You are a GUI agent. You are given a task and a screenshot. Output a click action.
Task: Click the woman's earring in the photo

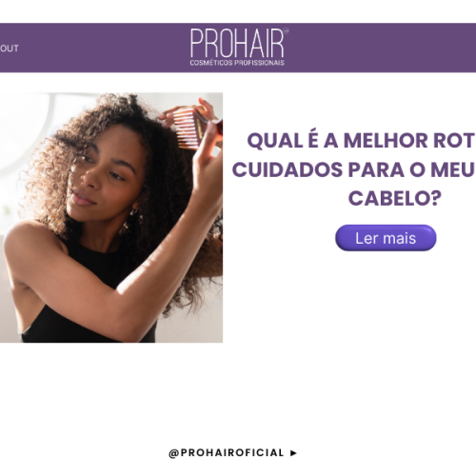[x=134, y=212]
